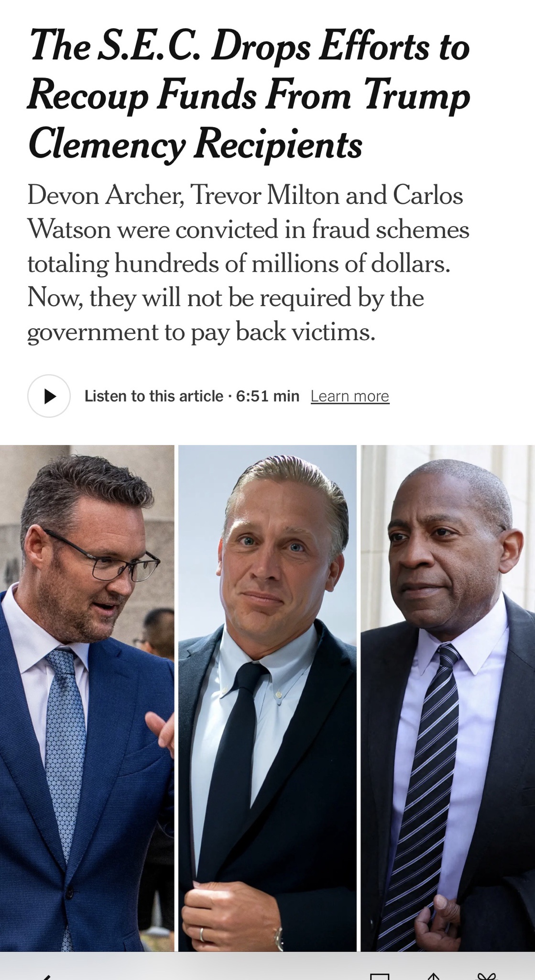Gift this article using the gift icon
The image size is (535, 980).
(487, 977)
